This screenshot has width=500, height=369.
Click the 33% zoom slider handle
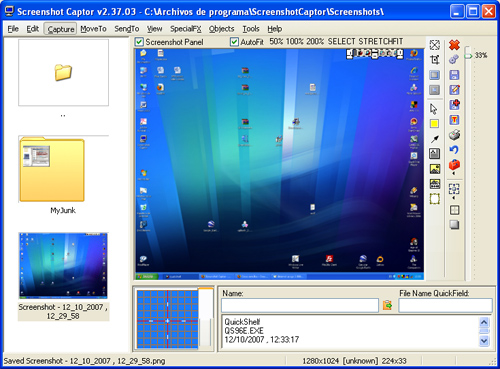pyautogui.click(x=468, y=55)
